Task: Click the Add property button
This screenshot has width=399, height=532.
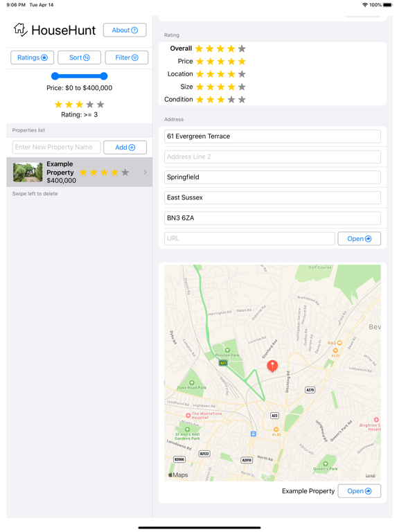Action: 125,148
